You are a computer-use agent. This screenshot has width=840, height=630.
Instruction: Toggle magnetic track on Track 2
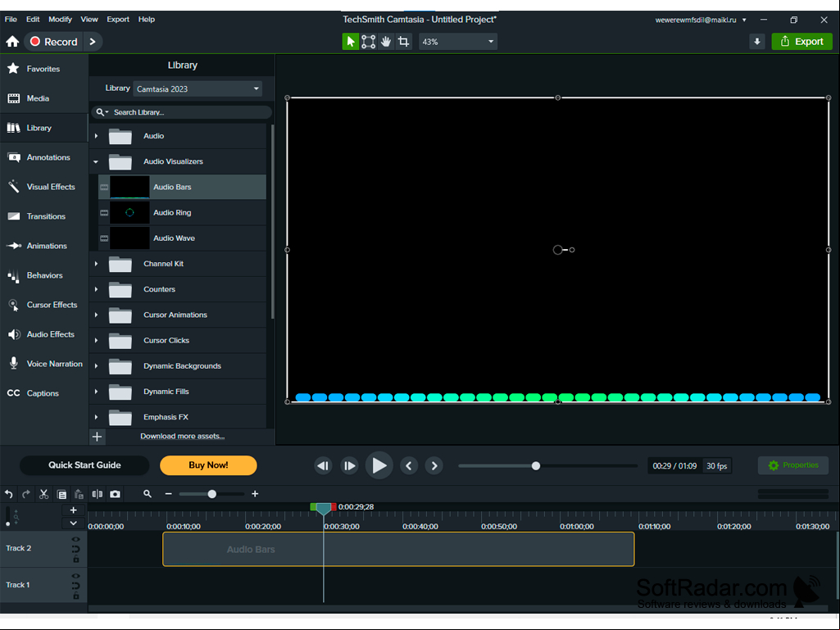[75, 549]
